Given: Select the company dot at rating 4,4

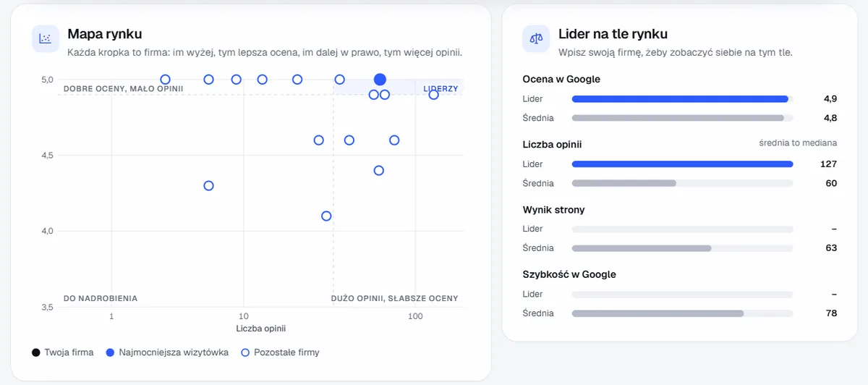Looking at the screenshot, I should (x=378, y=171).
